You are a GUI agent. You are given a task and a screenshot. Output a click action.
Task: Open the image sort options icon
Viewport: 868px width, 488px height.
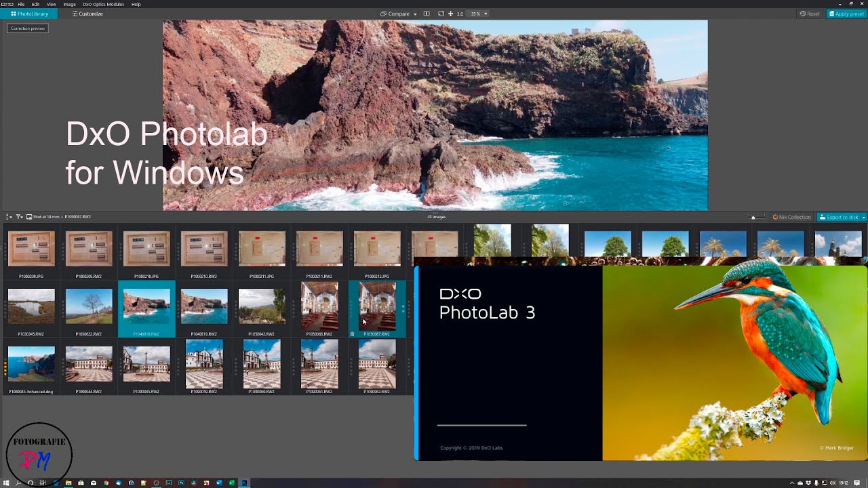click(x=9, y=217)
